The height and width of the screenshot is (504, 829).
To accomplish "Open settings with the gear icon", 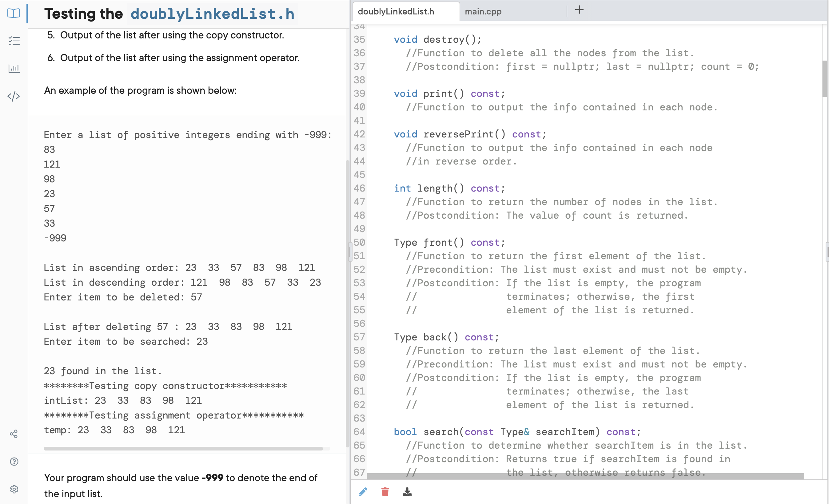I will 14,489.
